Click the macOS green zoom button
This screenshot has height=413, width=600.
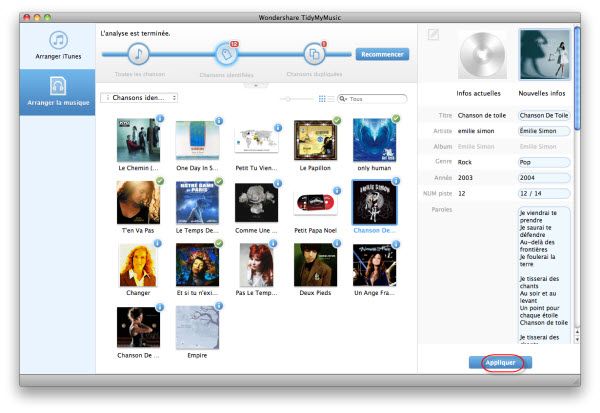47,17
